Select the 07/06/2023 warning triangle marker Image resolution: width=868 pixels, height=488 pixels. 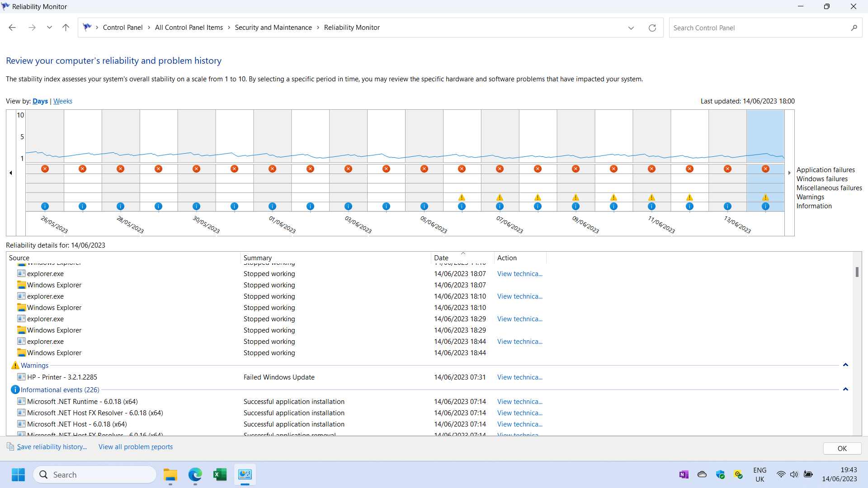(500, 197)
